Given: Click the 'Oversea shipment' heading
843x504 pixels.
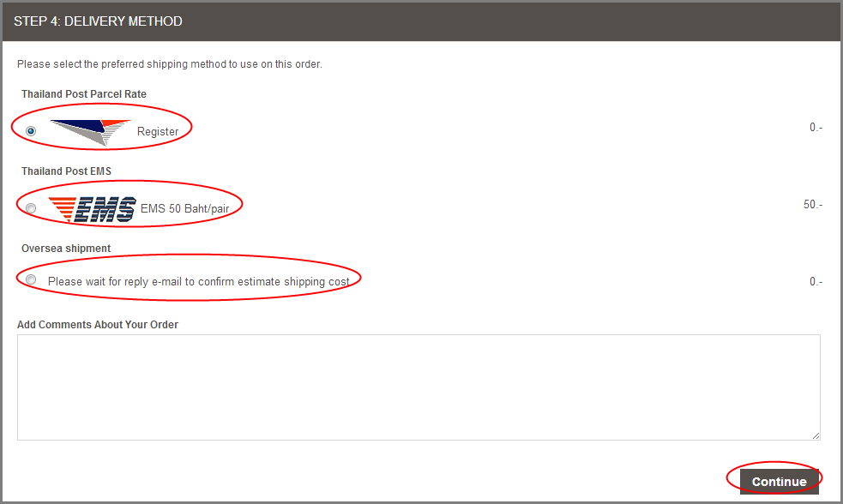Looking at the screenshot, I should [x=65, y=249].
